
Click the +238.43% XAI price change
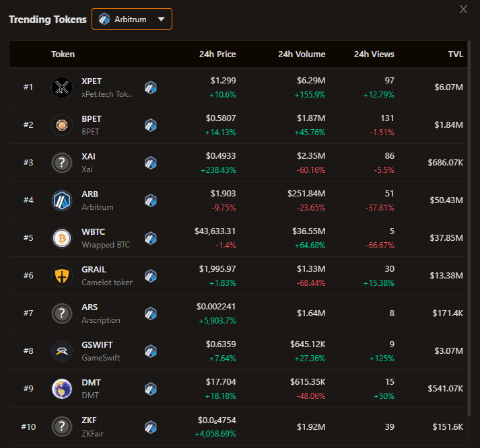(x=218, y=170)
